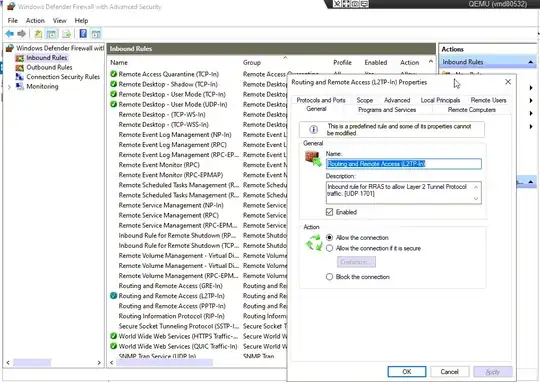Image resolution: width=540 pixels, height=382 pixels.
Task: Expand the Monitoring tree node
Action: pyautogui.click(x=9, y=87)
